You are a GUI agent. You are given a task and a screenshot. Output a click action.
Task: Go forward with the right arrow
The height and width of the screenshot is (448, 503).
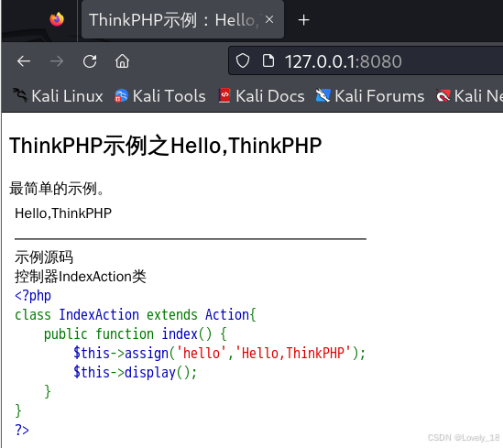(57, 61)
